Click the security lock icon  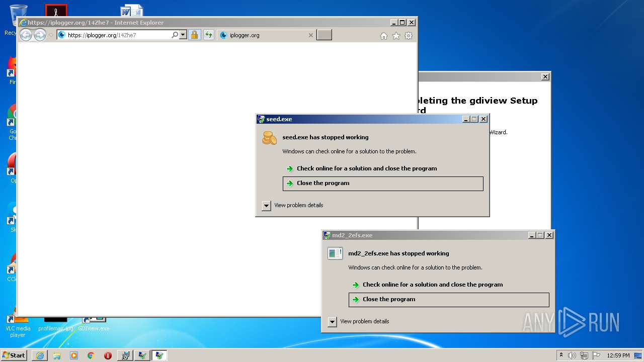tap(194, 35)
